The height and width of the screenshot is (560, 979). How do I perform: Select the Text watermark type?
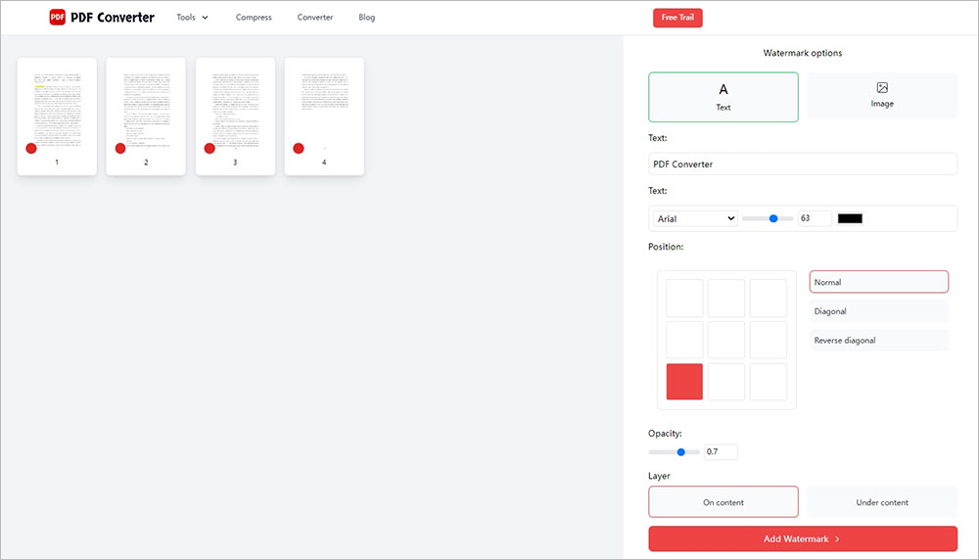[723, 97]
